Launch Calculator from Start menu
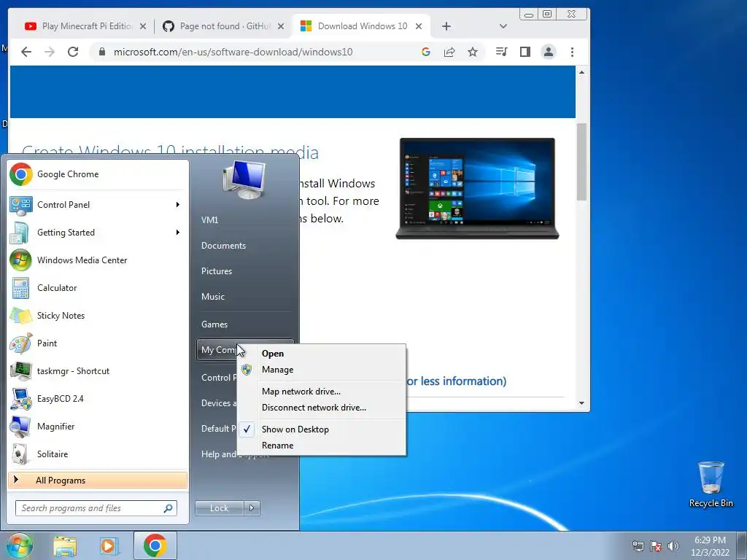This screenshot has width=747, height=560. click(x=98, y=287)
